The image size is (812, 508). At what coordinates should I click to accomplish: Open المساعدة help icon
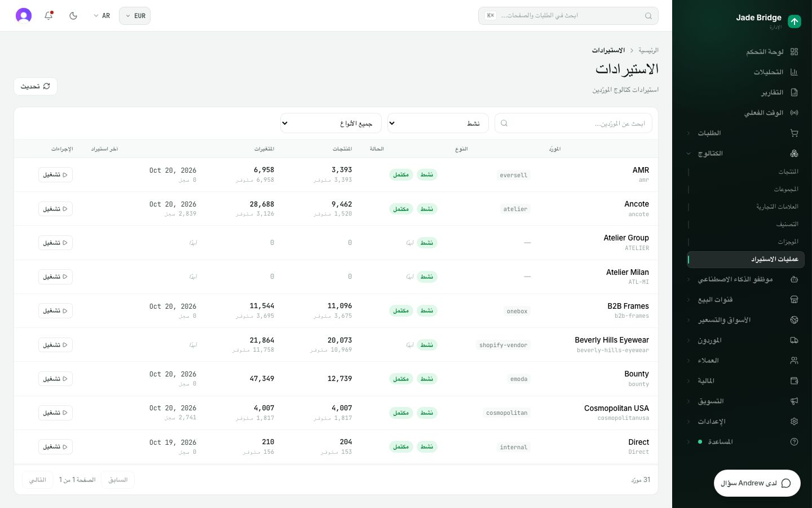click(795, 442)
